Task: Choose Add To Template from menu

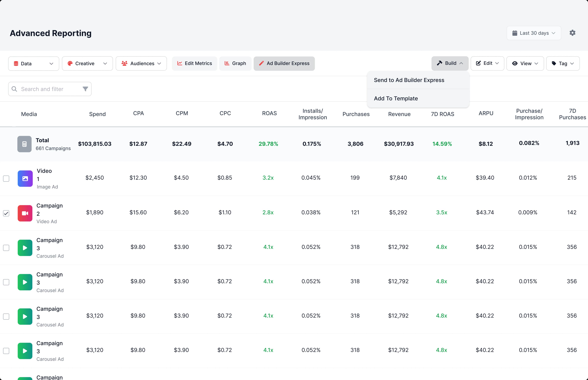Action: pos(396,98)
